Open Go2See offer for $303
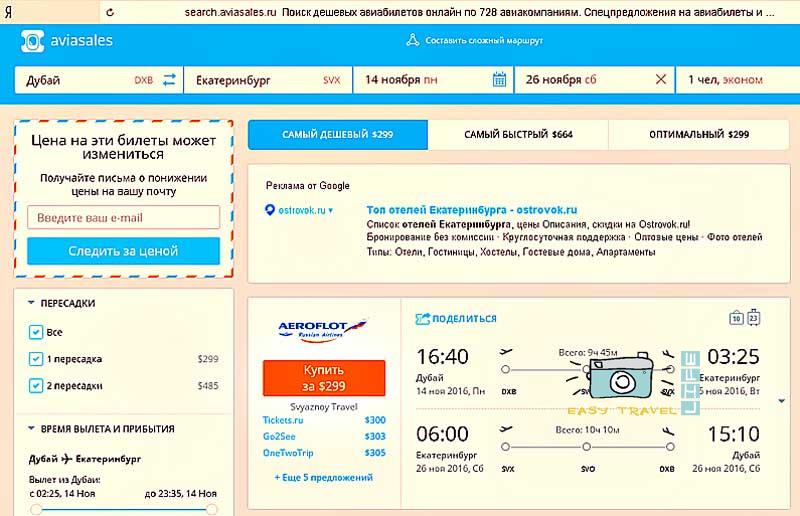Screen dimensions: 800x516 [x=324, y=436]
